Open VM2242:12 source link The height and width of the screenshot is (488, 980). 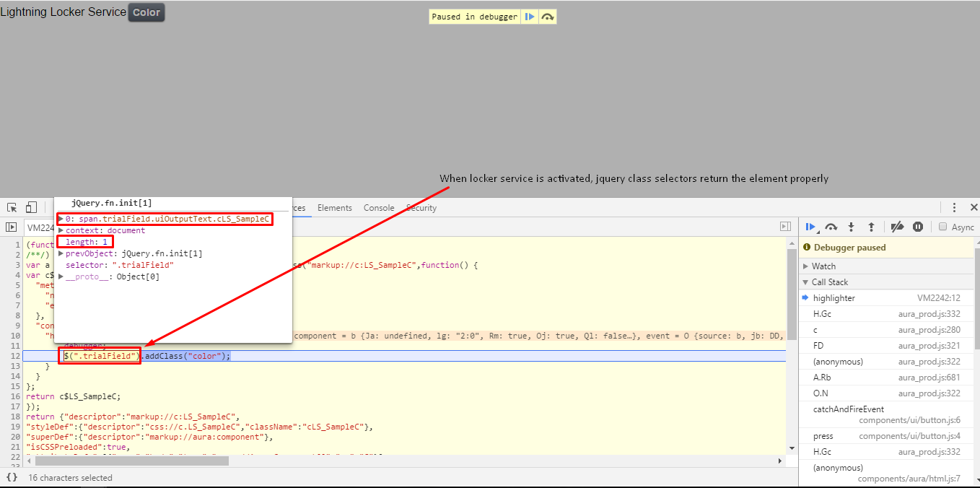[939, 298]
